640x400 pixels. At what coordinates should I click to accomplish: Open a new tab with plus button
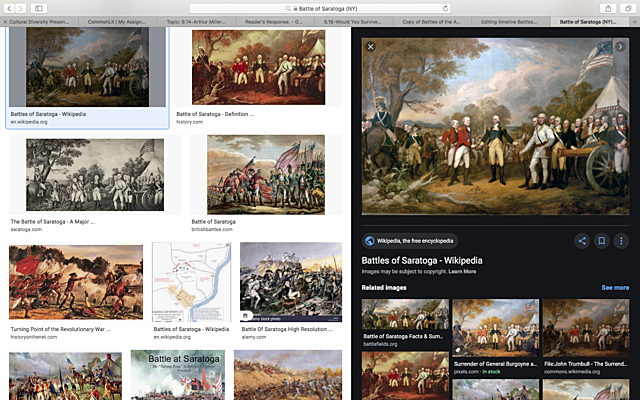tap(635, 22)
